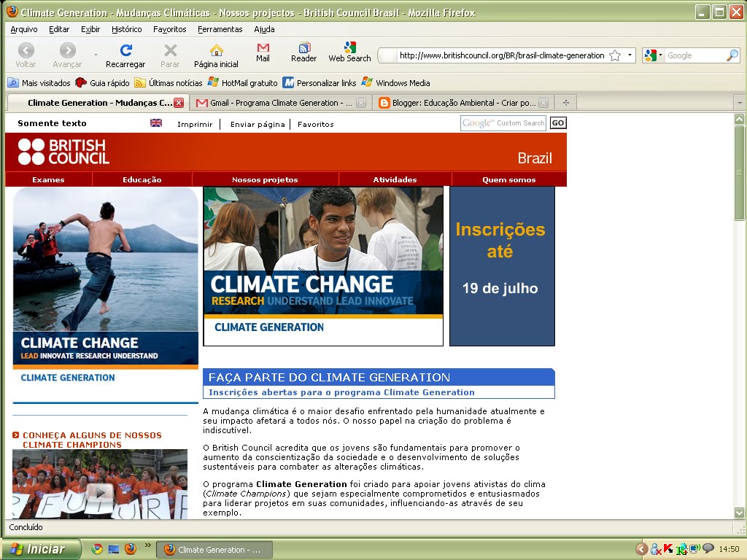Image resolution: width=747 pixels, height=560 pixels.
Task: Play the Climate Champions video
Action: click(99, 491)
